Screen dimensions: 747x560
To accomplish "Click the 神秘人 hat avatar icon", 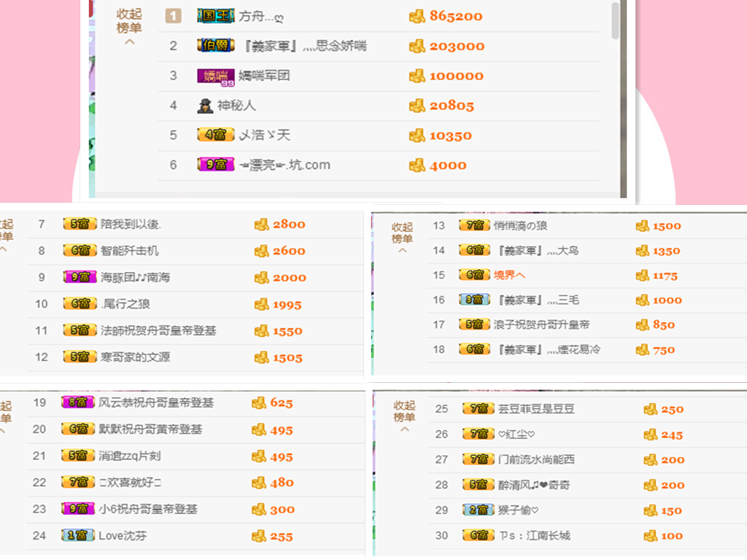I will [x=205, y=105].
